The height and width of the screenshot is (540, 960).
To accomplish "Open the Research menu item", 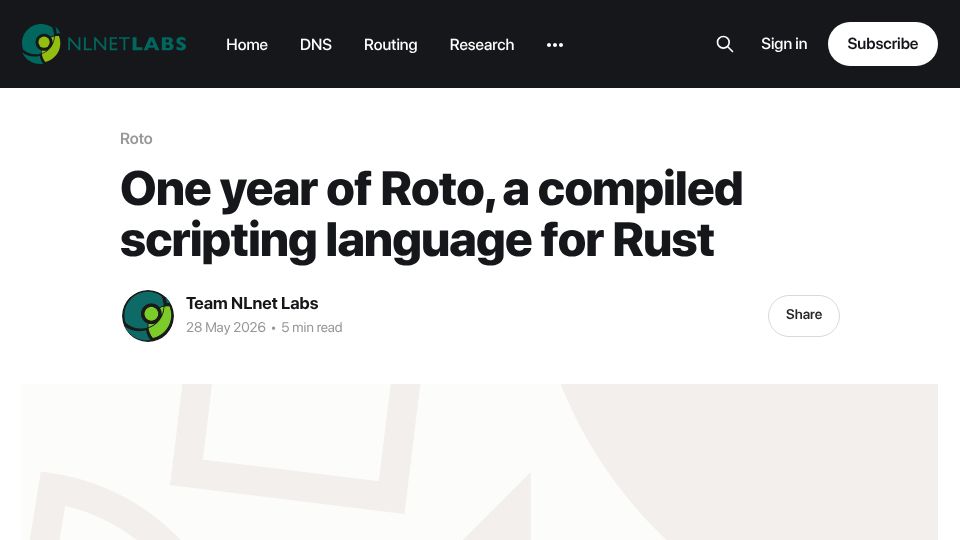I will click(482, 45).
